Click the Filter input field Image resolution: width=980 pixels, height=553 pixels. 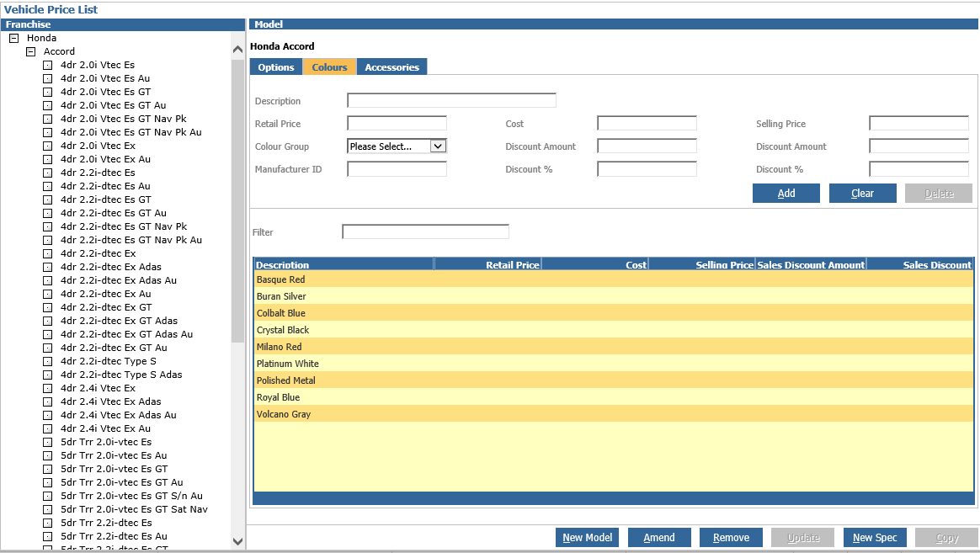(x=426, y=231)
